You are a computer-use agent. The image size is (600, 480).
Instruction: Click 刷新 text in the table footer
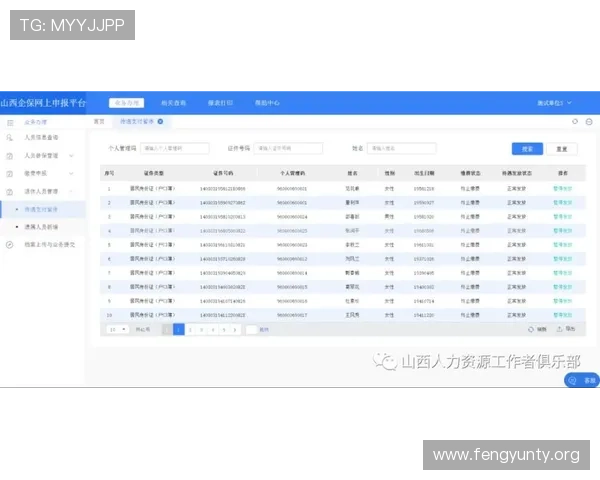click(541, 329)
